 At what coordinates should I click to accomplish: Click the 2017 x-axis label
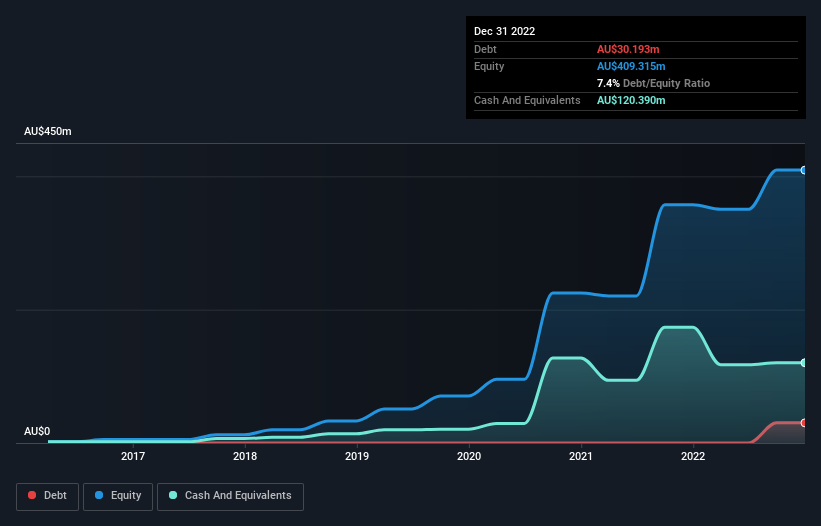coord(133,456)
